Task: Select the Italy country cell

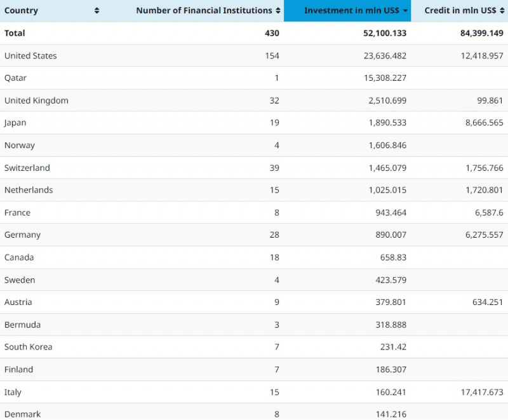Action: 13,392
